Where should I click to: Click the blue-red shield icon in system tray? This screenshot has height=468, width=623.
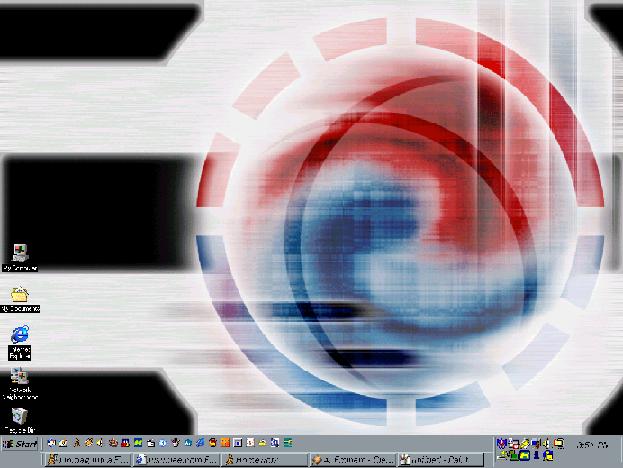[x=502, y=444]
